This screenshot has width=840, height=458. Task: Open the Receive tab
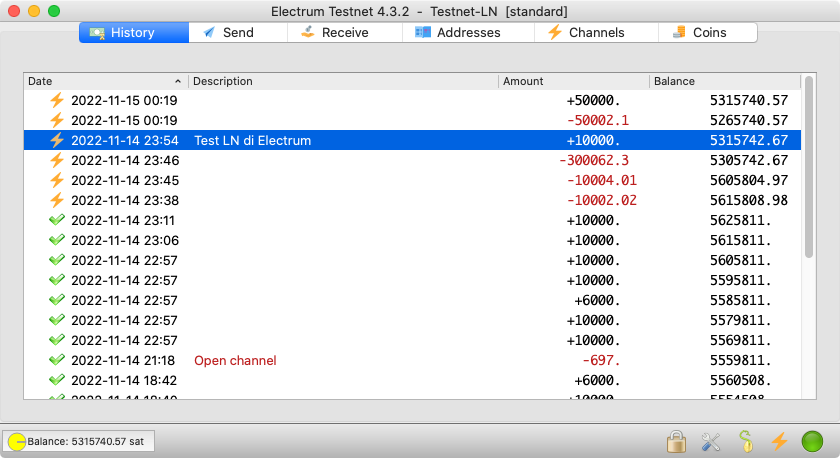tap(345, 32)
